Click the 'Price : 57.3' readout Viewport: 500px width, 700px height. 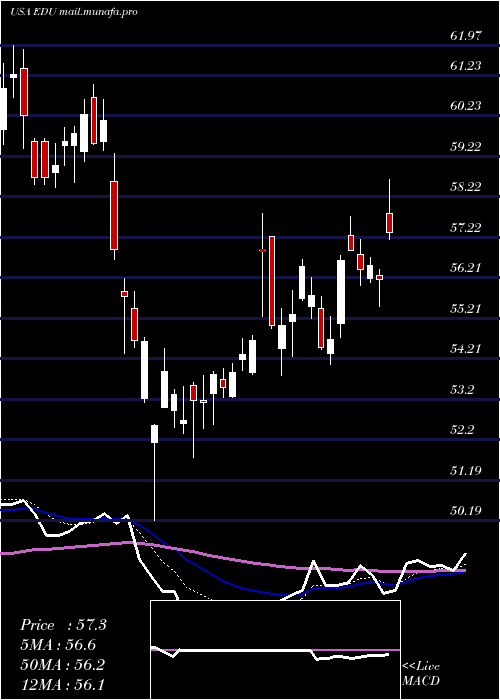pyautogui.click(x=63, y=625)
